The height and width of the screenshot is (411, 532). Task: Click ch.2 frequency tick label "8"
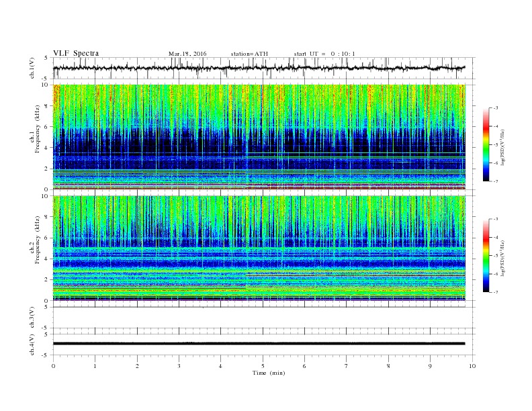(x=47, y=217)
